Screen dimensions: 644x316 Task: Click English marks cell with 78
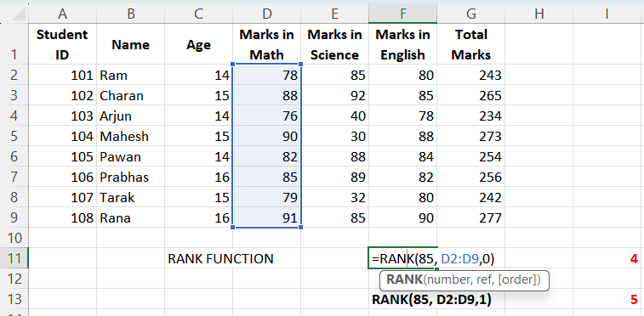403,116
